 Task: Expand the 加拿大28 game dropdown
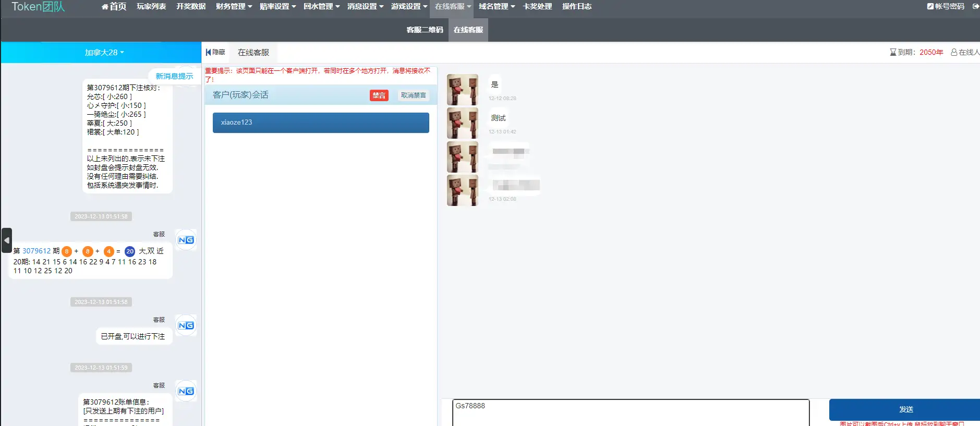click(x=104, y=53)
